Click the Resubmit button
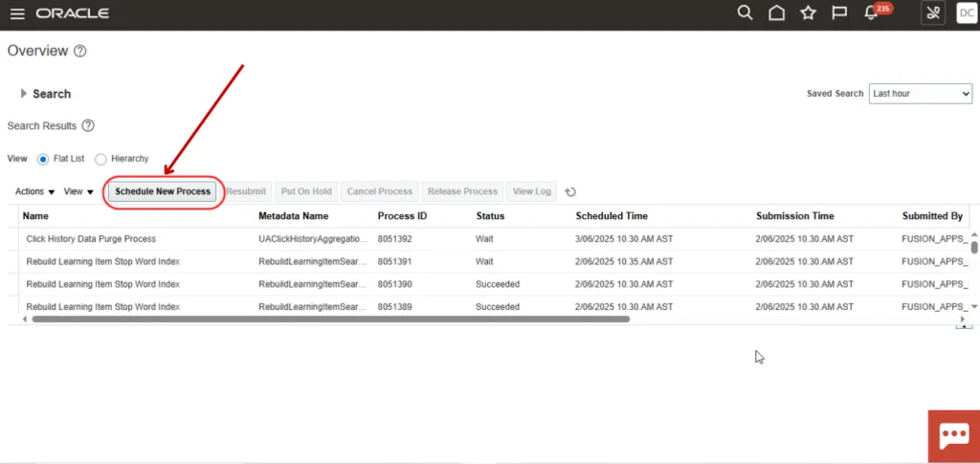This screenshot has width=980, height=464. point(246,191)
